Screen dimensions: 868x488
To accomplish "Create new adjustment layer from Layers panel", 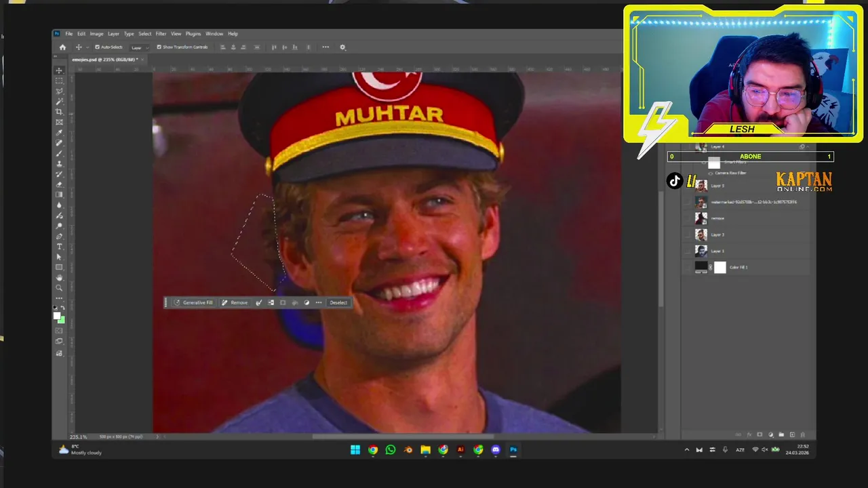I will click(x=770, y=434).
